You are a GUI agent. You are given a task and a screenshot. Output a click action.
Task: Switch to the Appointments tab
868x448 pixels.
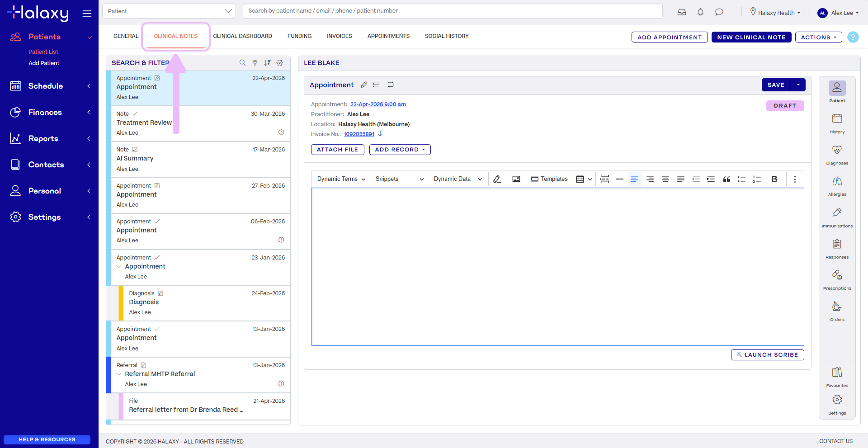pyautogui.click(x=388, y=36)
